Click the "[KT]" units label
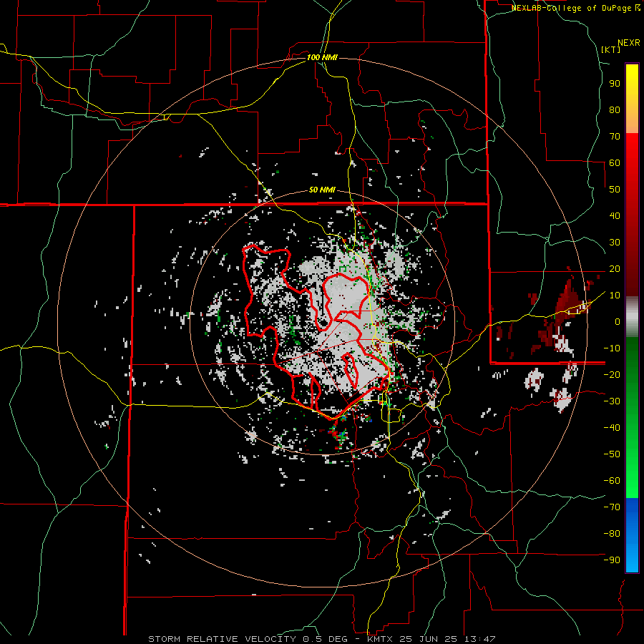The width and height of the screenshot is (644, 644). click(611, 49)
